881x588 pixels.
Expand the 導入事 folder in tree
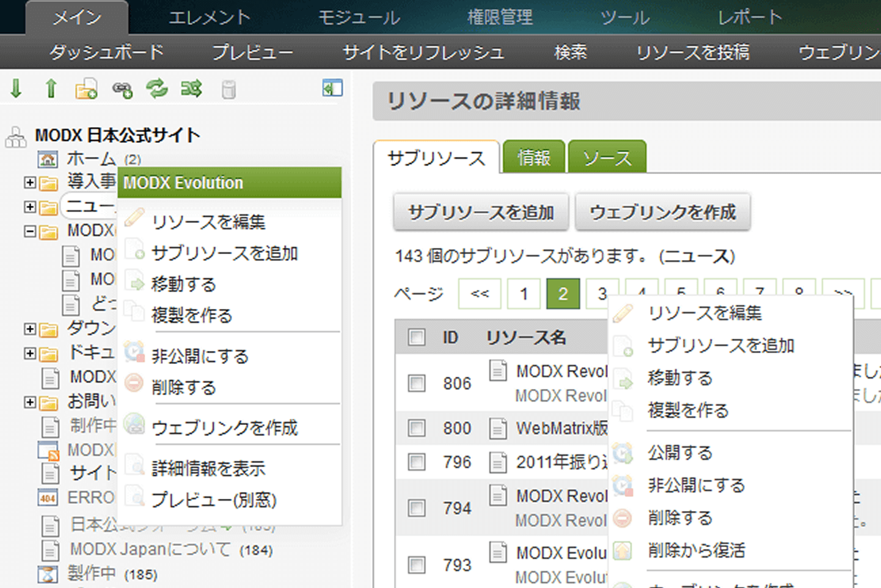(30, 182)
